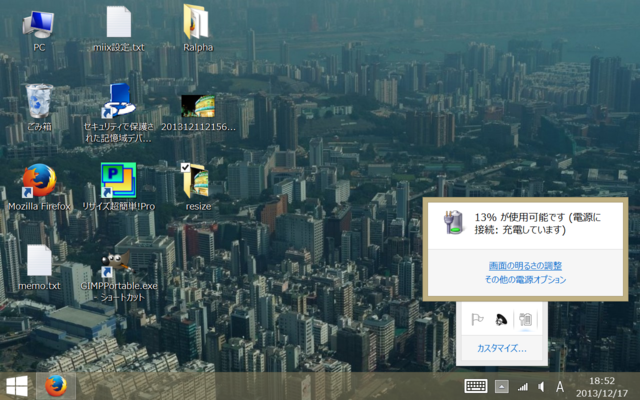Screen dimensions: 640x400
Task: Click the network signal tray icon
Action: pos(522,387)
